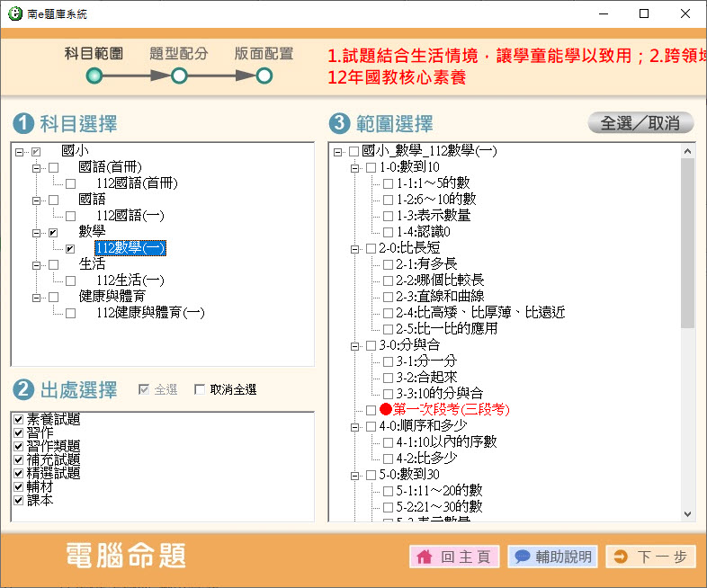Check the 1-1:1～5的數 checkbox
The height and width of the screenshot is (588, 707).
click(x=389, y=183)
